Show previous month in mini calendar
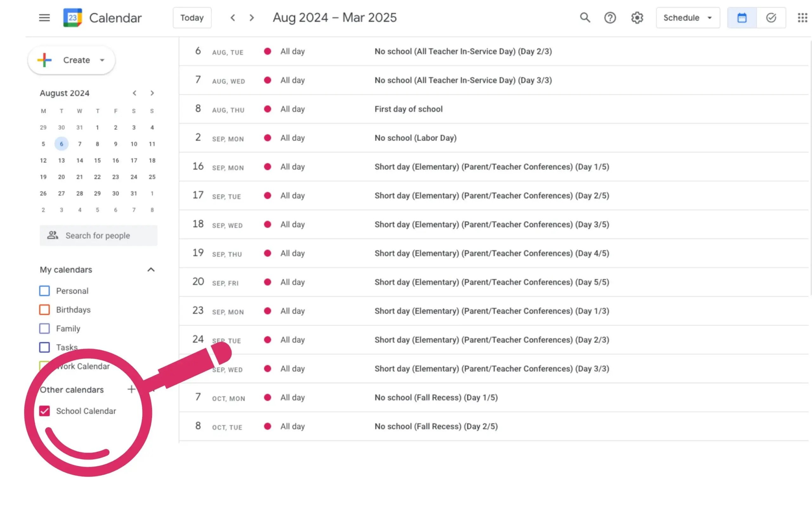Viewport: 812px width, 514px height. click(x=134, y=93)
